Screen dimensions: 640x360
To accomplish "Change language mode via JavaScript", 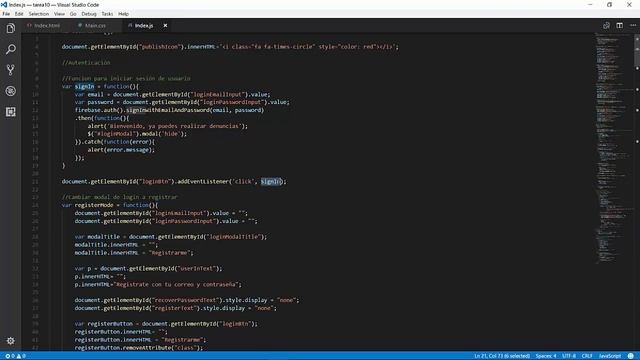I will [610, 356].
